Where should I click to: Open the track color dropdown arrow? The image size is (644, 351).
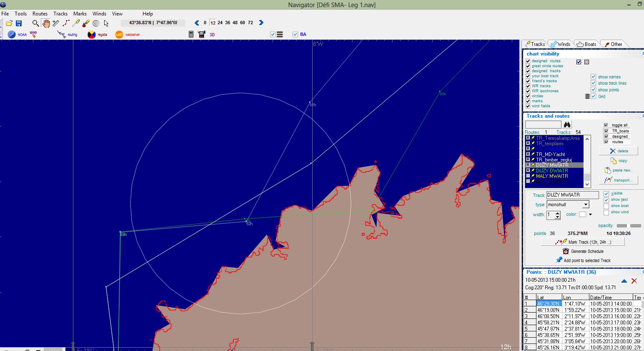coord(590,215)
